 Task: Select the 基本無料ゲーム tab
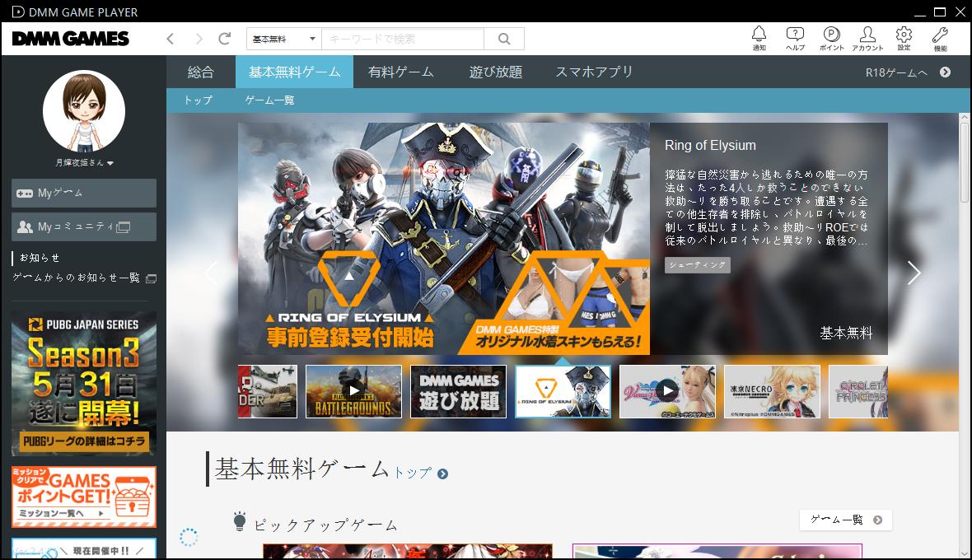click(294, 72)
